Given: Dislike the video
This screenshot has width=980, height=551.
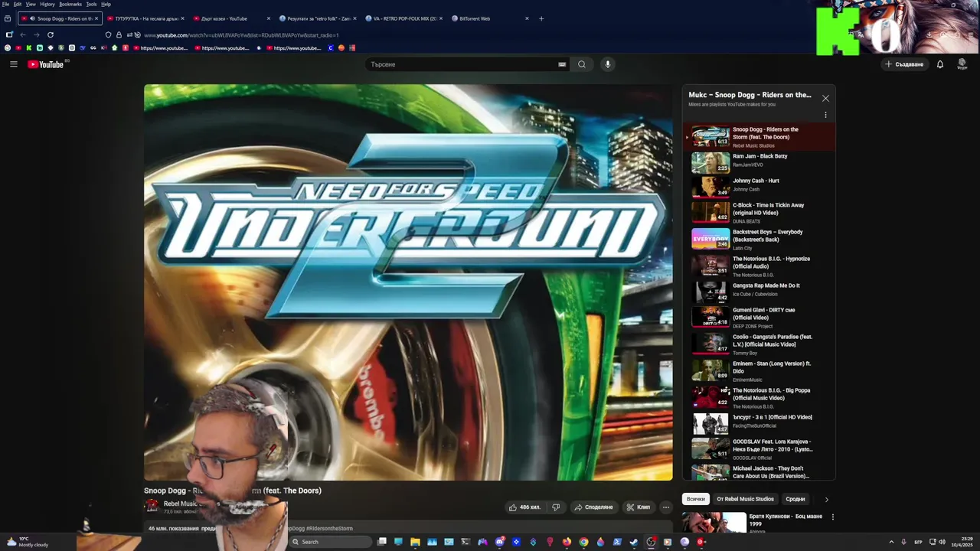Looking at the screenshot, I should 556,507.
